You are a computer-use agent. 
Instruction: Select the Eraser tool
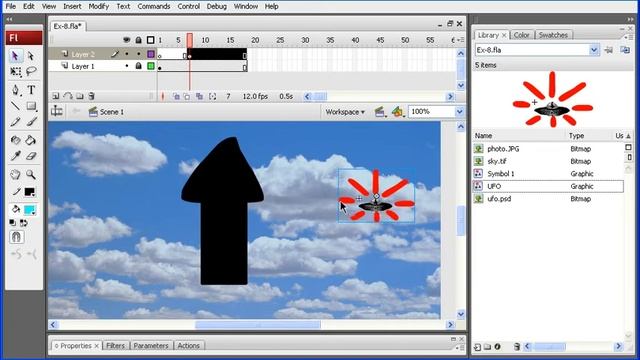(31, 156)
